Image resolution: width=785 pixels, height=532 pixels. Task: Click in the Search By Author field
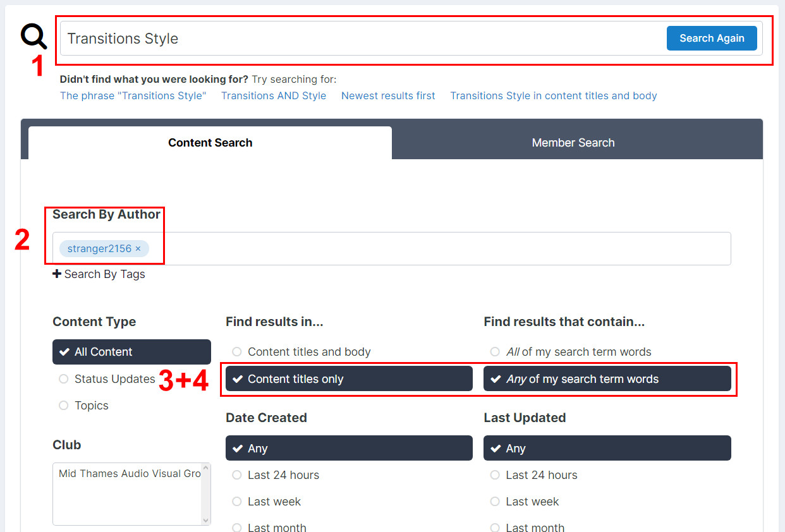point(436,248)
